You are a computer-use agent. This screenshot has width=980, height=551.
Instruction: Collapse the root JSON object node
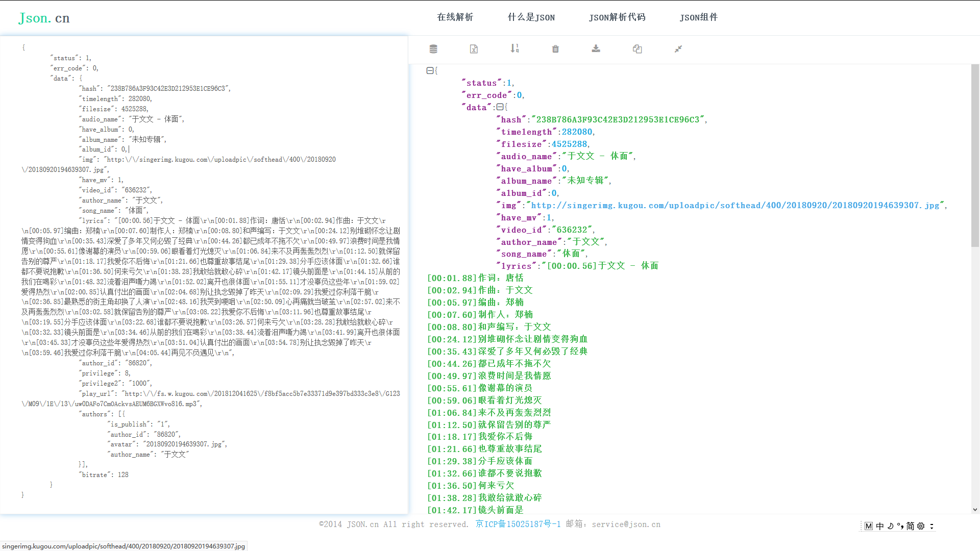430,71
